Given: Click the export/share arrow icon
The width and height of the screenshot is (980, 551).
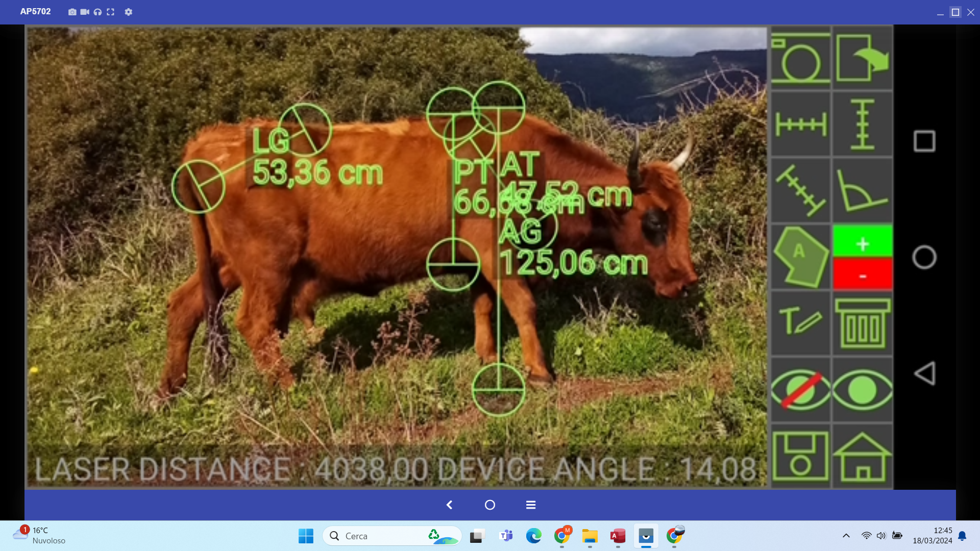Looking at the screenshot, I should (862, 58).
